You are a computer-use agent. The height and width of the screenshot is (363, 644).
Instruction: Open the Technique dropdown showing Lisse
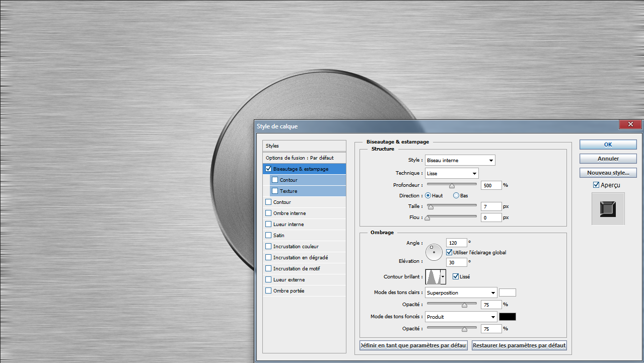coord(452,173)
